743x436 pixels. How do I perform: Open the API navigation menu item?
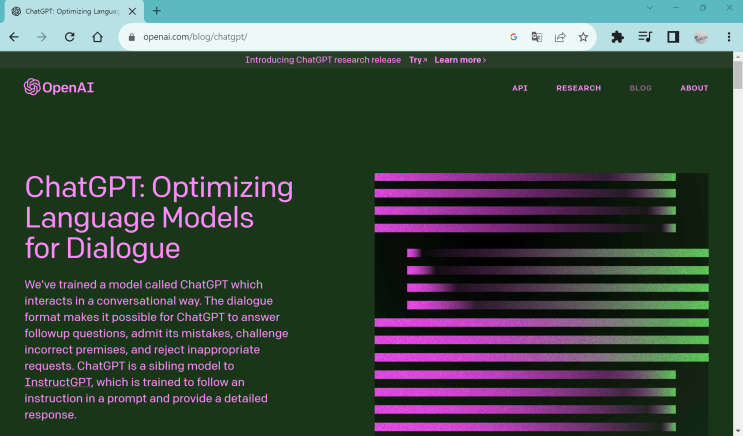(x=519, y=88)
